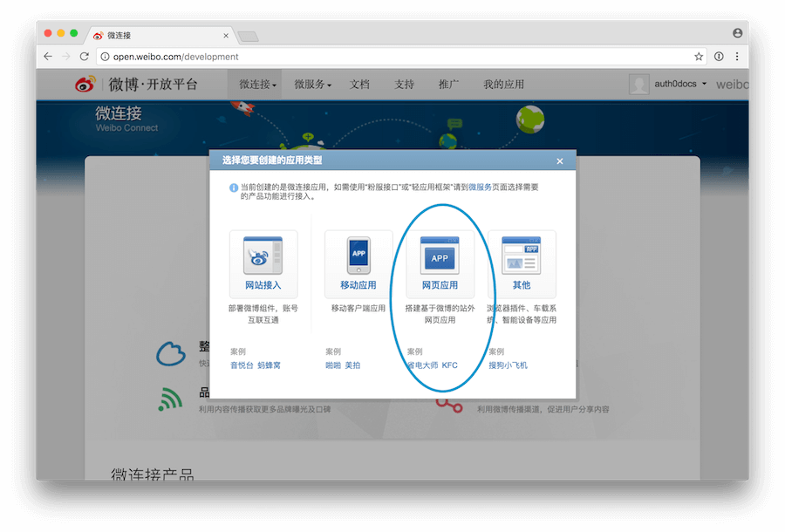
Task: Open the 美拍 example link
Action: (352, 365)
